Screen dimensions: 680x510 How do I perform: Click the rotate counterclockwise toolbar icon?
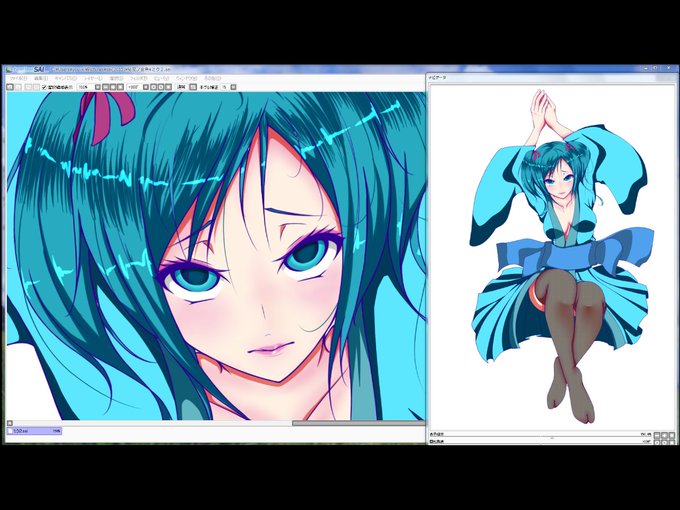pyautogui.click(x=154, y=87)
